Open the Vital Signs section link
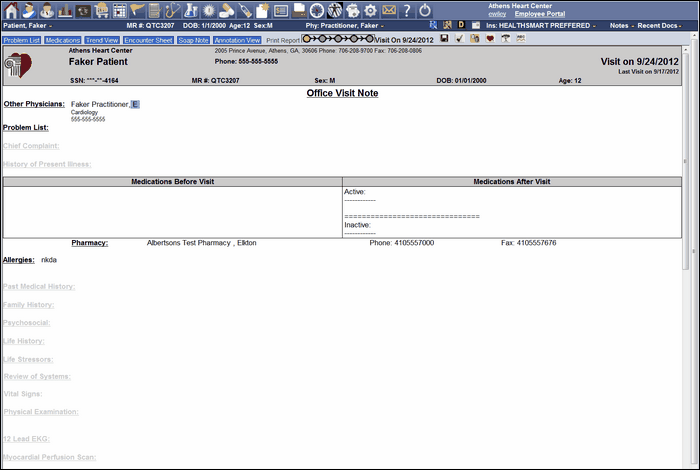This screenshot has width=700, height=470. click(x=23, y=394)
